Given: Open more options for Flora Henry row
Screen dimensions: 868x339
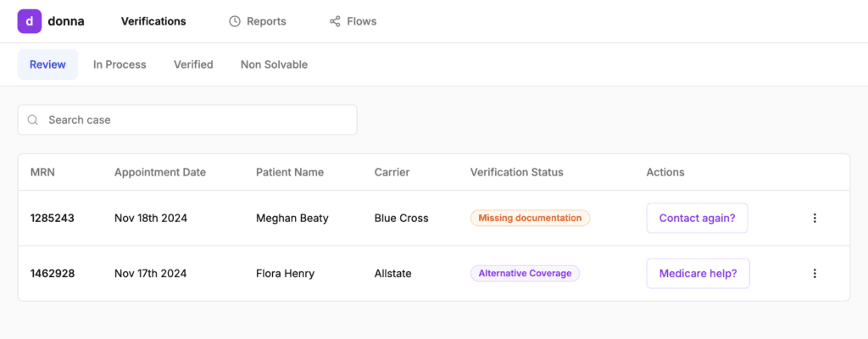Looking at the screenshot, I should pyautogui.click(x=815, y=273).
